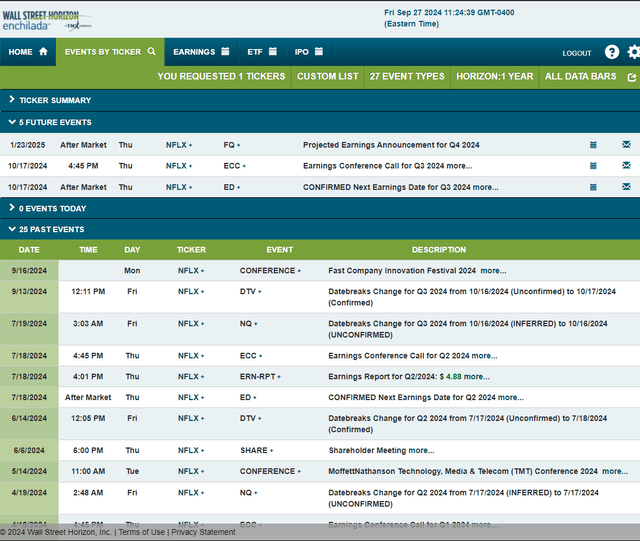Click the Logout link

point(577,53)
